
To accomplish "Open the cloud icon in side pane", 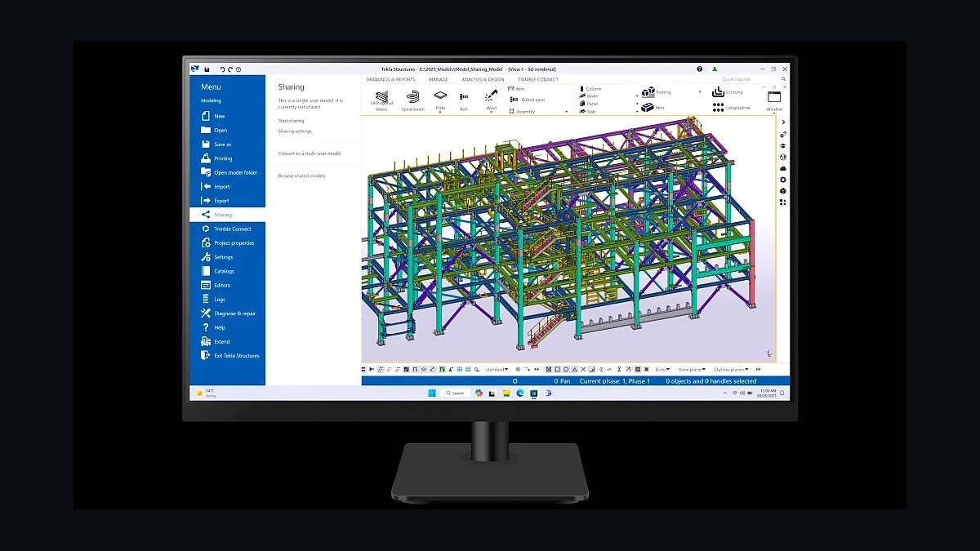I will pos(783,168).
